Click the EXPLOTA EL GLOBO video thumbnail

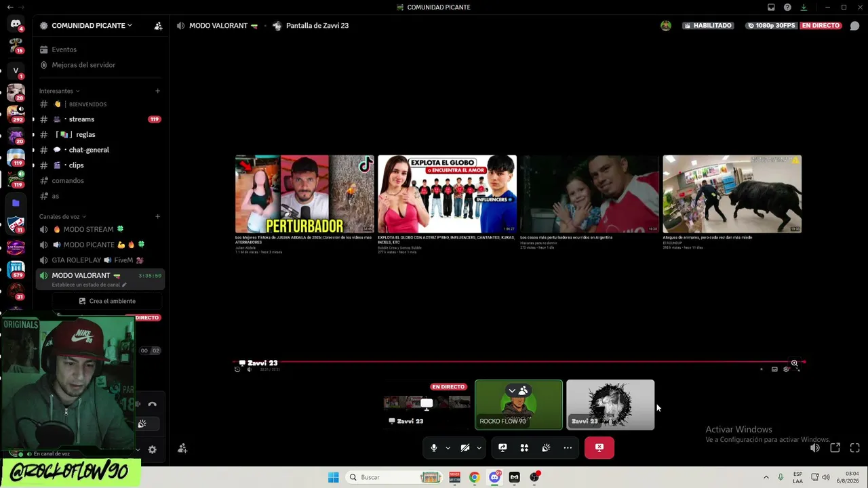447,195
